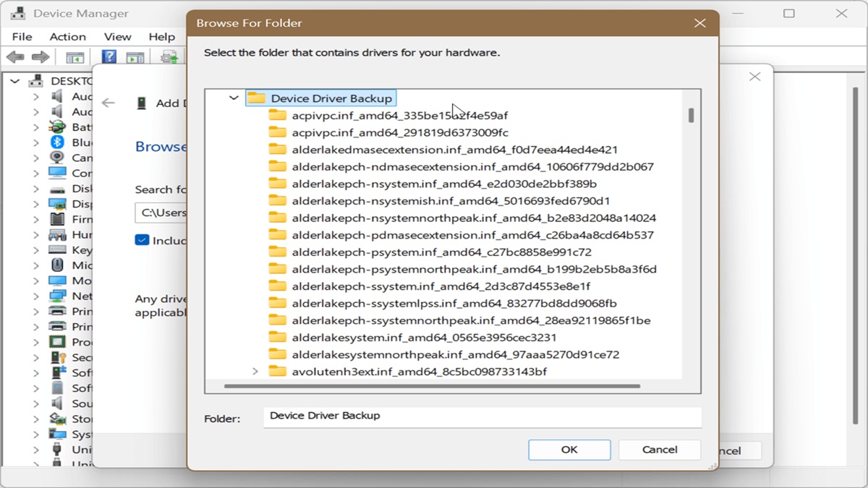Open the blue Help toolbar icon
This screenshot has height=488, width=868.
click(109, 57)
